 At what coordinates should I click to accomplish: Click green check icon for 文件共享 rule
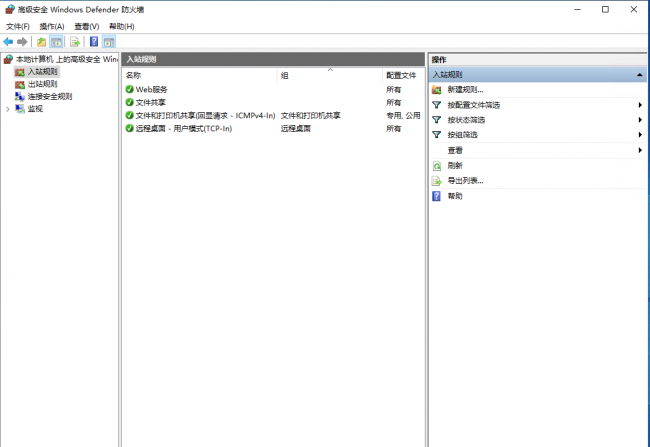[x=129, y=102]
